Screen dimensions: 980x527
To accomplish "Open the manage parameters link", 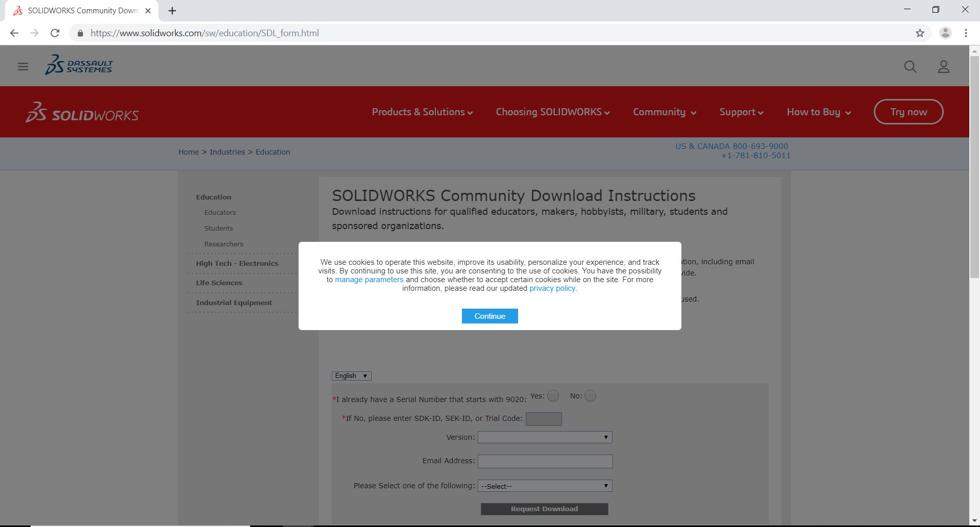I will point(369,280).
